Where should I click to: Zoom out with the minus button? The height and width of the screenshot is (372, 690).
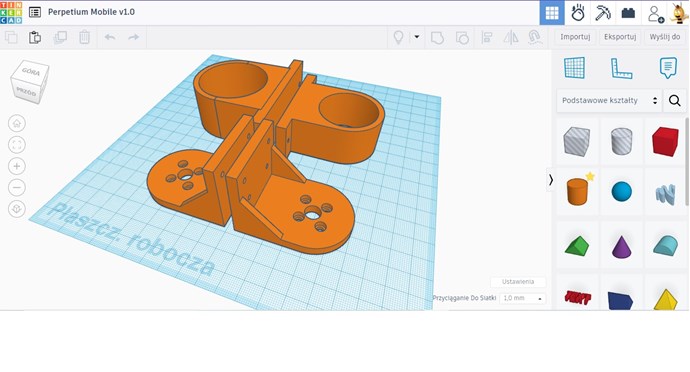(17, 188)
